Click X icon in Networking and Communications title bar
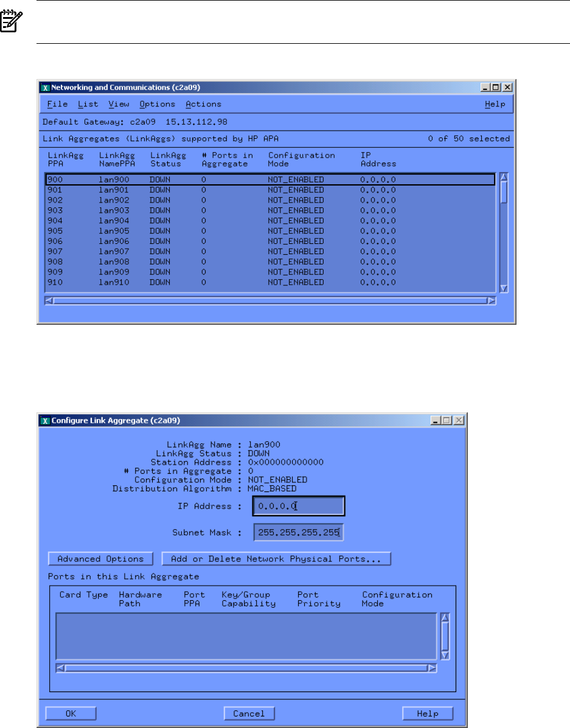This screenshot has height=728, width=570. (45, 88)
